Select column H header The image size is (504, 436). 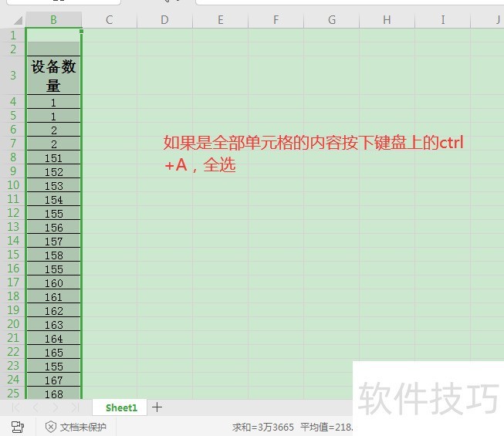pos(387,20)
